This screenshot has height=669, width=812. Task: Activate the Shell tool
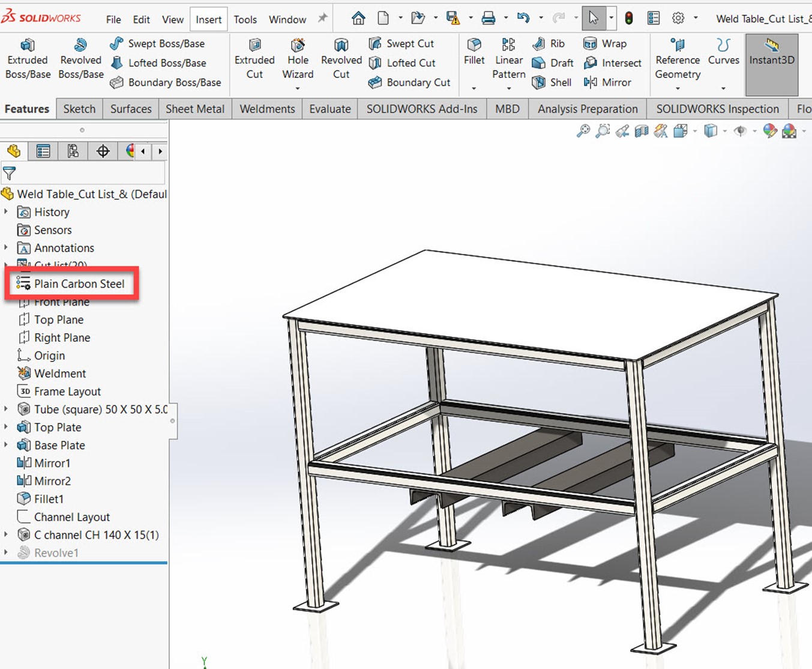(x=552, y=82)
